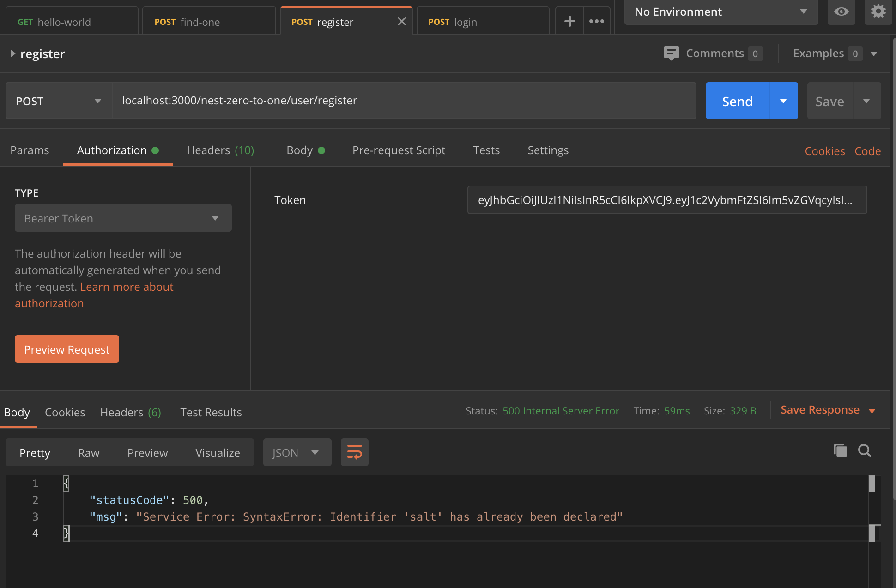Switch to the Headers (10) request tab
Screen dimensions: 896x588
(220, 150)
